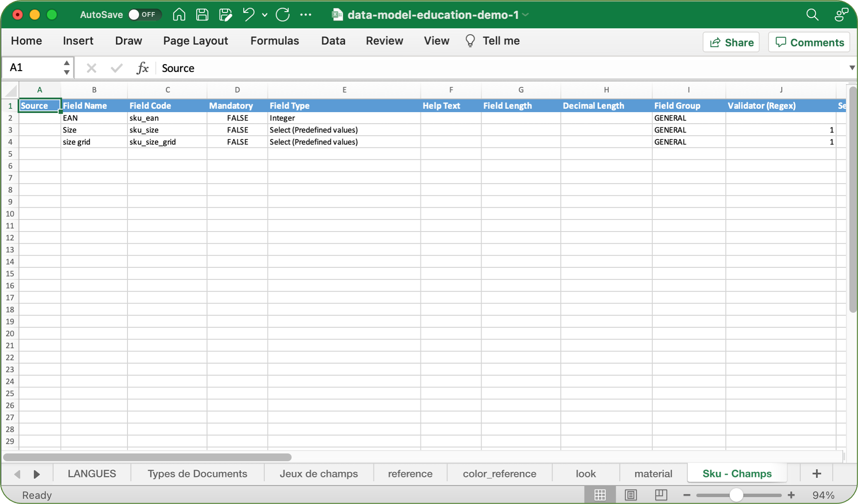858x504 pixels.
Task: Open the document title dropdown chevron
Action: point(526,15)
